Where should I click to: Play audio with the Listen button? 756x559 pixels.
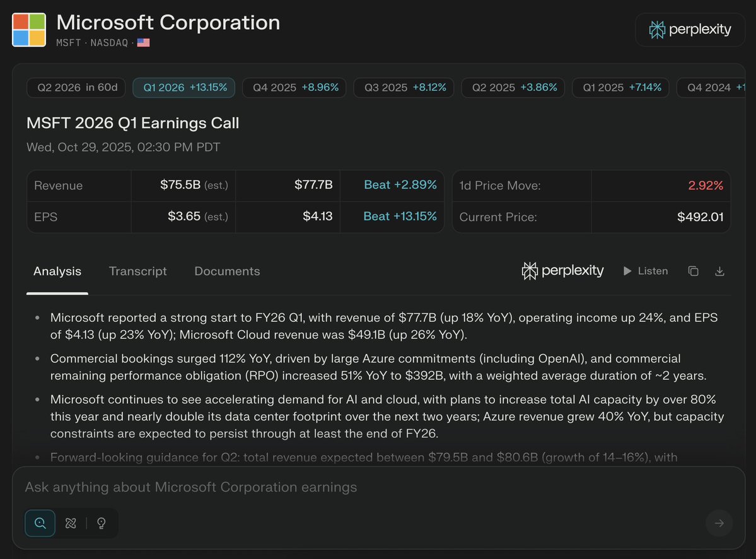[645, 271]
